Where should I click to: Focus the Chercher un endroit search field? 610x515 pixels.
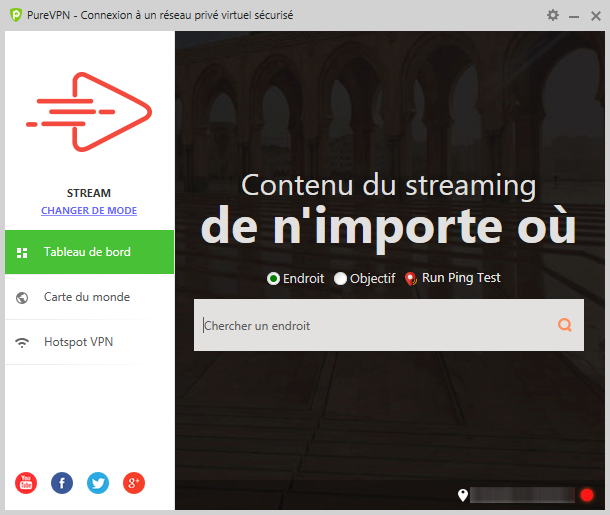389,325
